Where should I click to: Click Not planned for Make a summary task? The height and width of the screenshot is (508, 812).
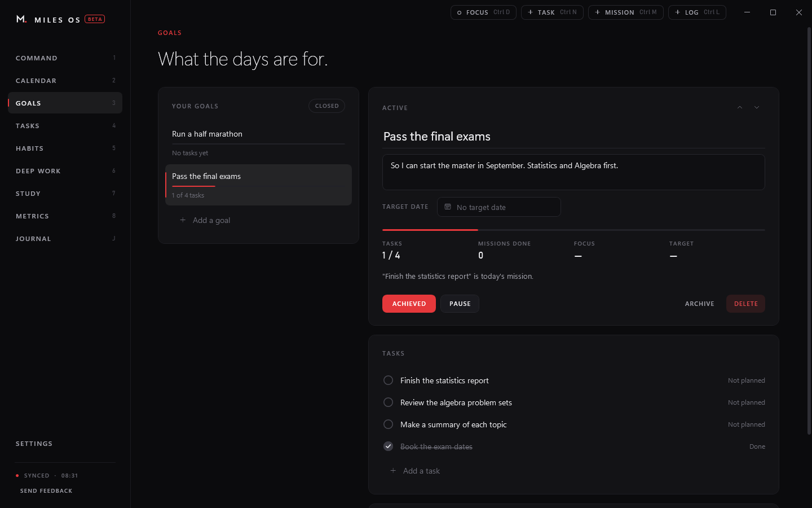(x=746, y=424)
